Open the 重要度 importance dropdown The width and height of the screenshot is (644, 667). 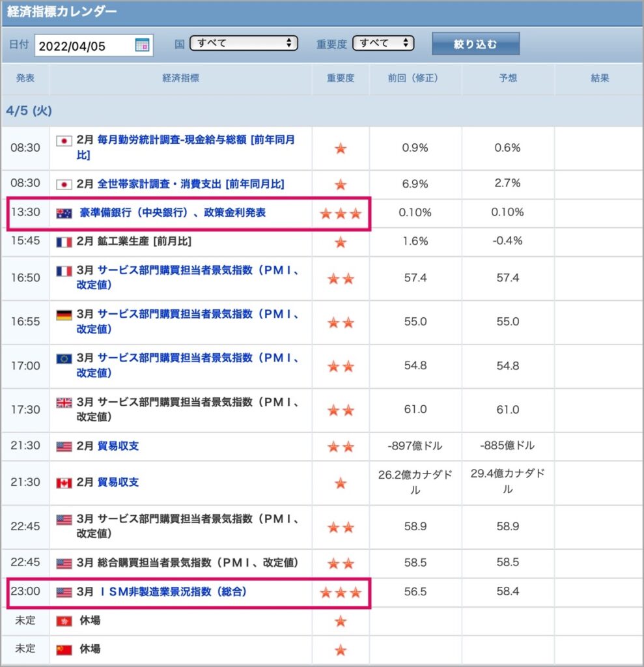(x=384, y=43)
